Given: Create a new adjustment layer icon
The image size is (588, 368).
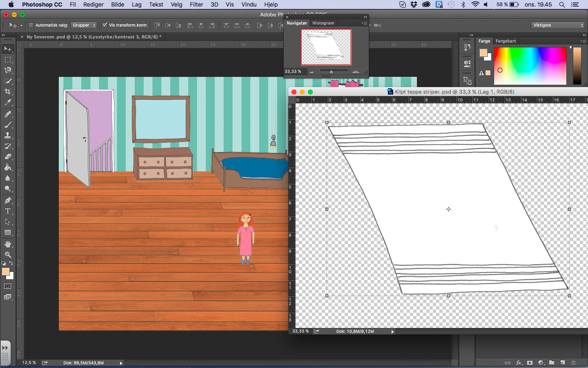Looking at the screenshot, I should tap(541, 363).
